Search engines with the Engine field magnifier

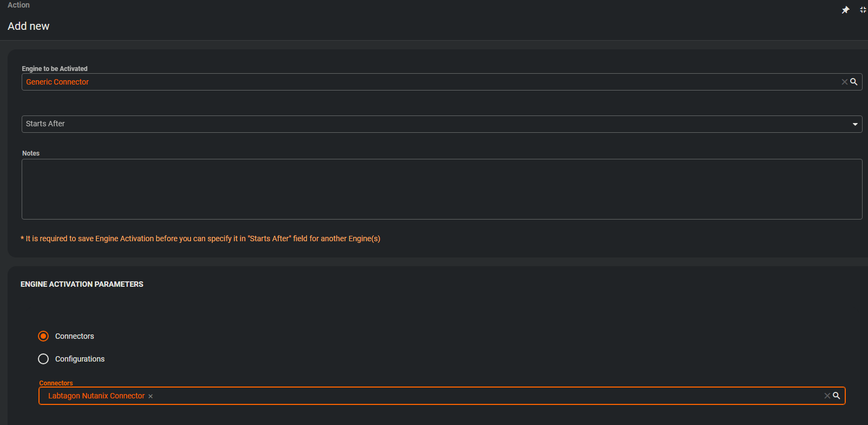click(x=854, y=82)
